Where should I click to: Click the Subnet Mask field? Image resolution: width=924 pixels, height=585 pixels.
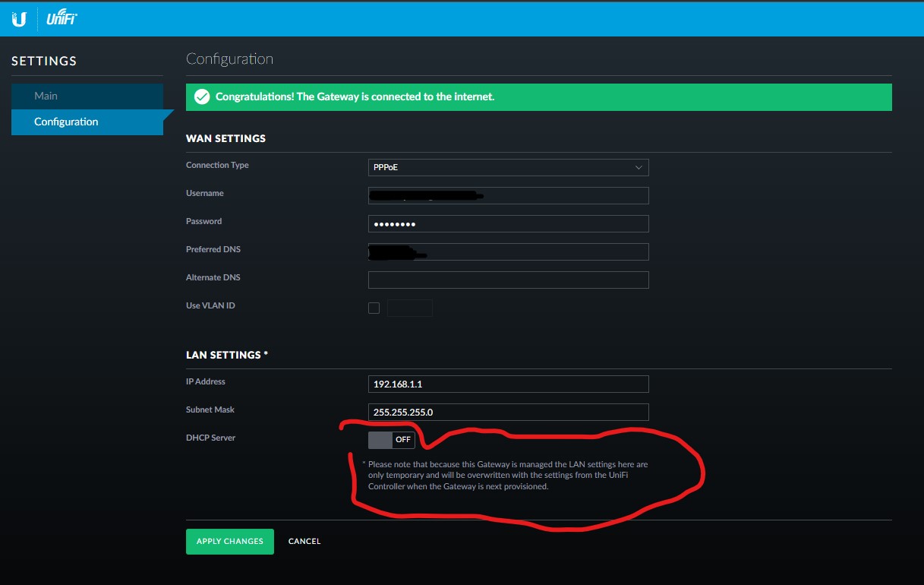[508, 413]
